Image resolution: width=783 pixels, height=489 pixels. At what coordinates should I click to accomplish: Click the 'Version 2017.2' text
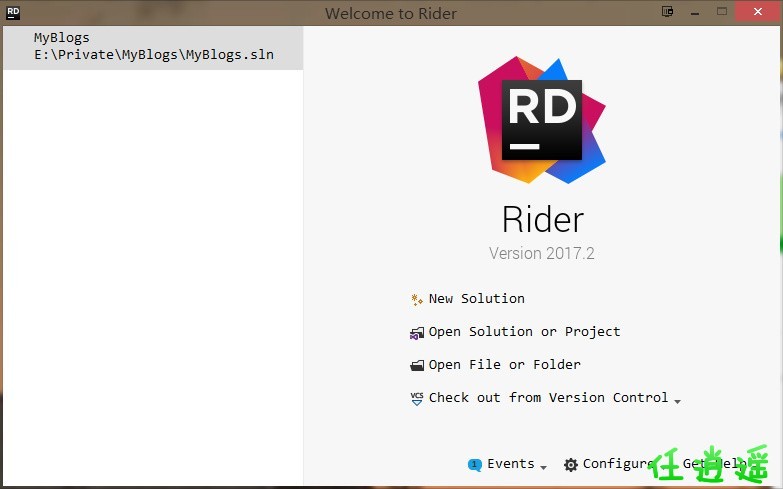point(542,253)
